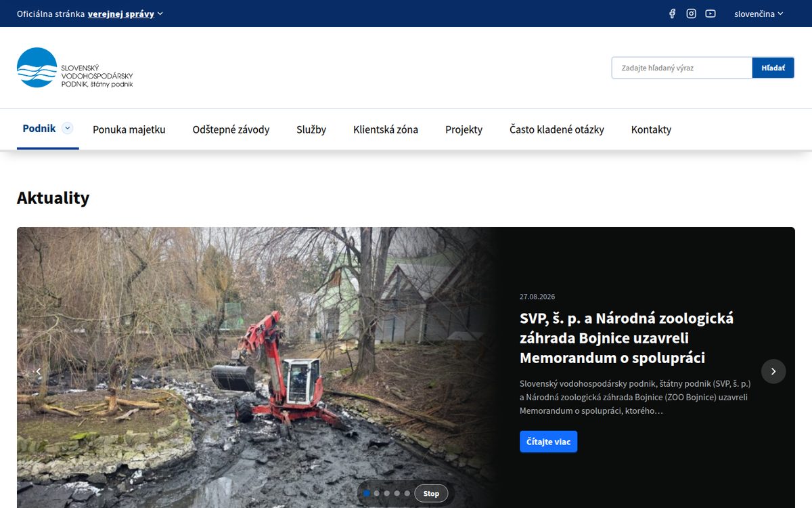Select the third carousel slide dot

point(386,494)
